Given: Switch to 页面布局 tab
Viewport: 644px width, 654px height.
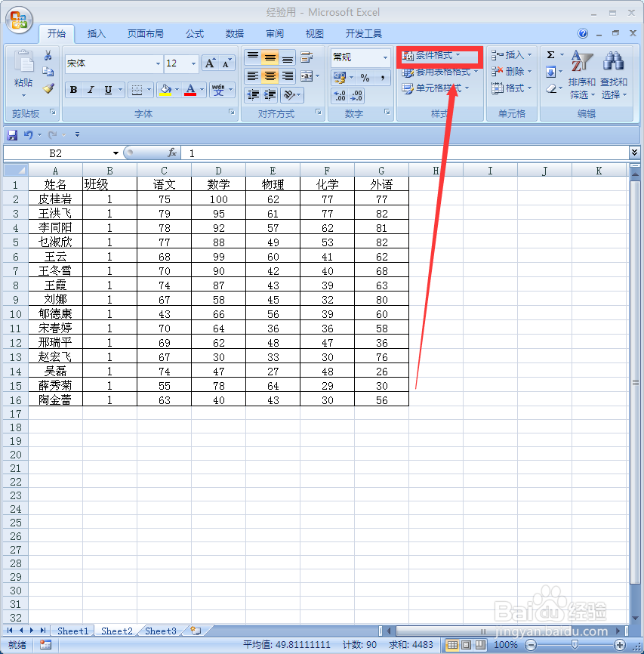Looking at the screenshot, I should point(145,34).
